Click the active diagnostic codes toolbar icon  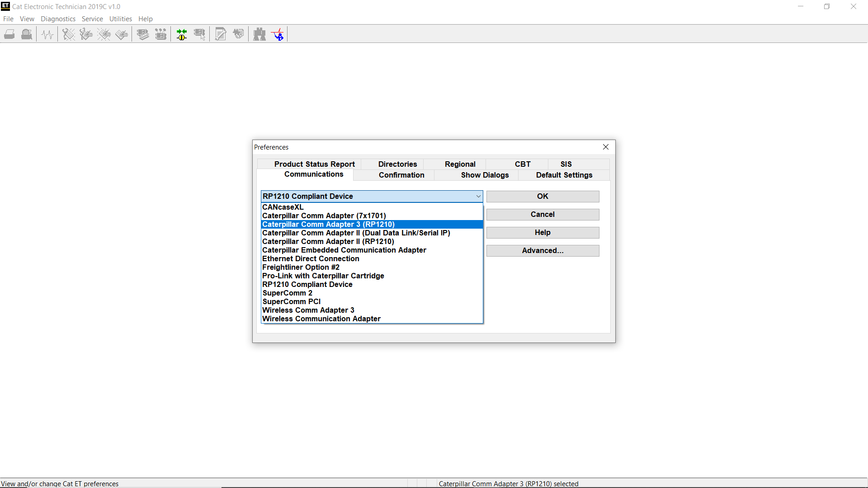68,34
